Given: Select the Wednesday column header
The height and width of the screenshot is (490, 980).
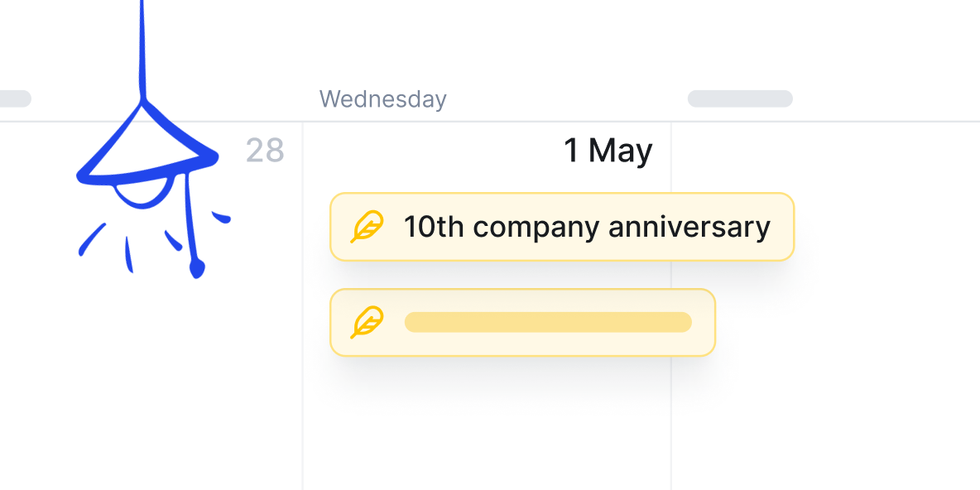Looking at the screenshot, I should 383,99.
